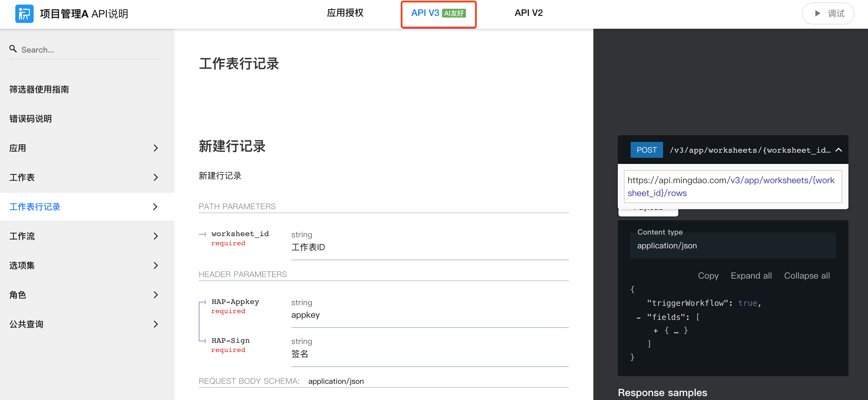Expand the 工作表 sidebar section
The height and width of the screenshot is (400, 868).
[155, 177]
